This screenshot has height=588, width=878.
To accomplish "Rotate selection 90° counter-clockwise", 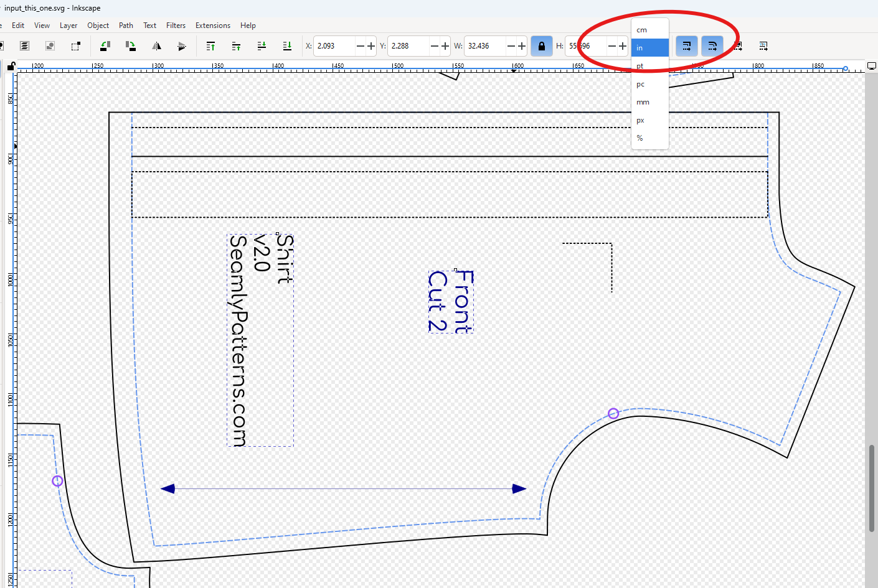I will point(105,46).
